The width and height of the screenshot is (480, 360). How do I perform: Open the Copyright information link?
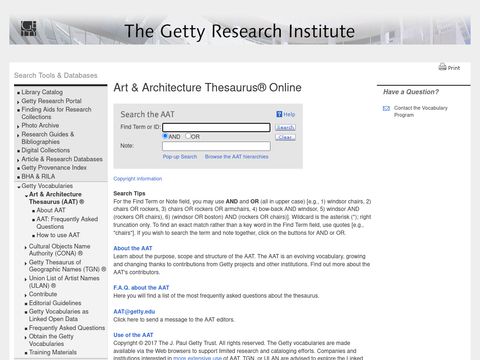pyautogui.click(x=138, y=179)
